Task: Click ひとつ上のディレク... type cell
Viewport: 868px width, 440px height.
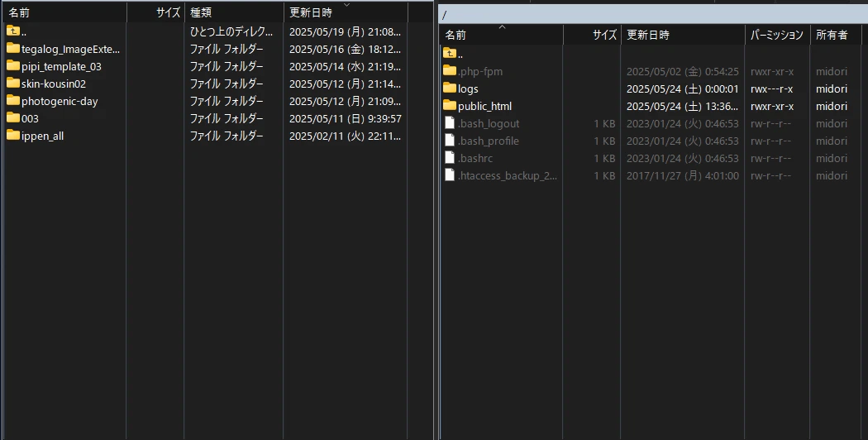Action: coord(231,31)
